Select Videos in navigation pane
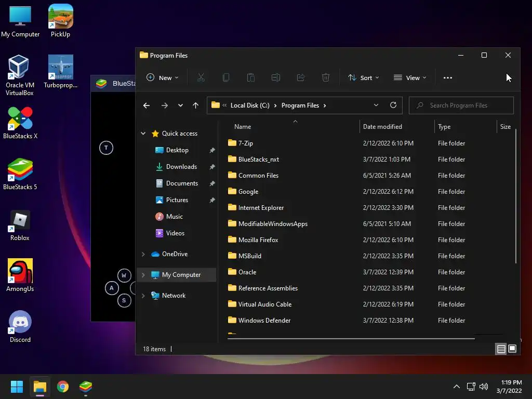This screenshot has width=532, height=399. (177, 233)
